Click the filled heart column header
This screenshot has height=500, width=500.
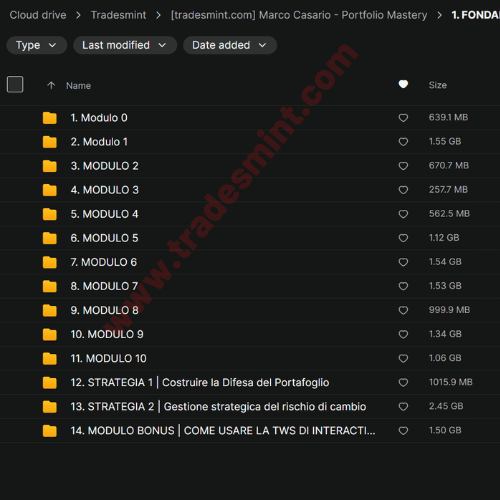(x=403, y=84)
